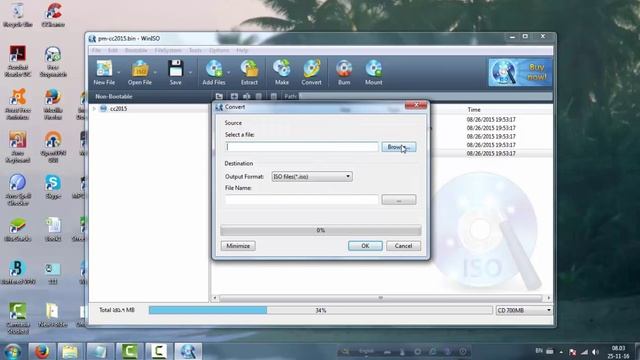Expand the Open File dropdown arrow
The image size is (640, 360).
point(155,72)
